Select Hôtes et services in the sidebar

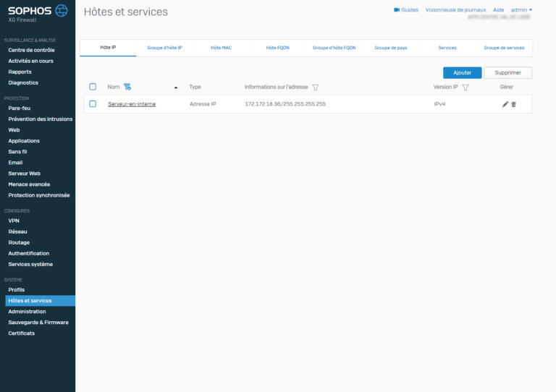pyautogui.click(x=40, y=301)
